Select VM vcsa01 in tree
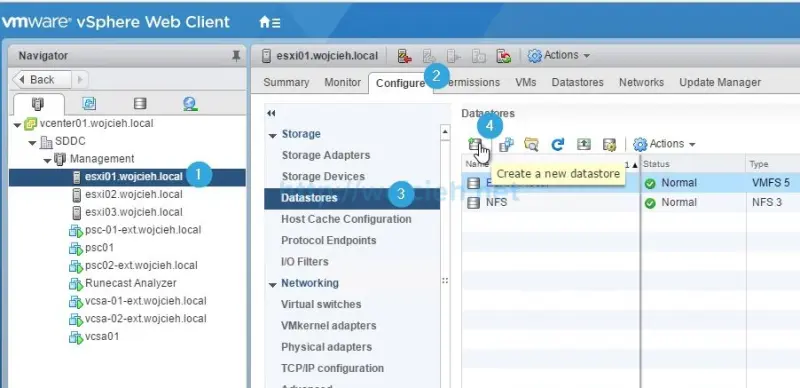Viewport: 800px width, 388px height. tap(102, 336)
